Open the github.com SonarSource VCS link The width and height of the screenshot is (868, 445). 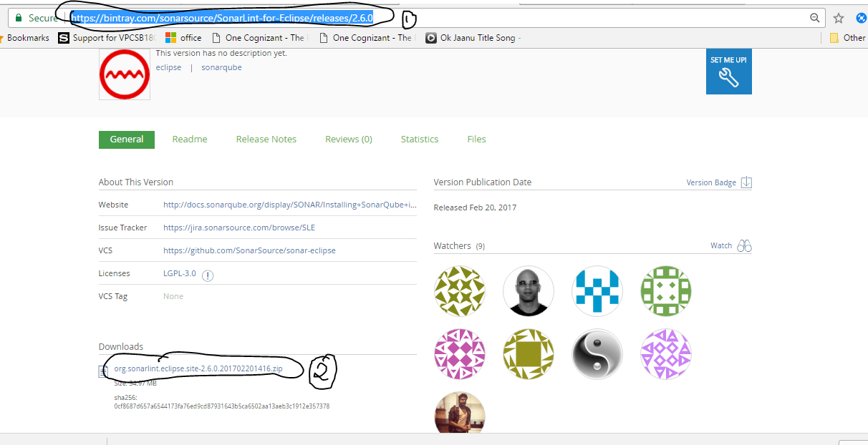[249, 250]
